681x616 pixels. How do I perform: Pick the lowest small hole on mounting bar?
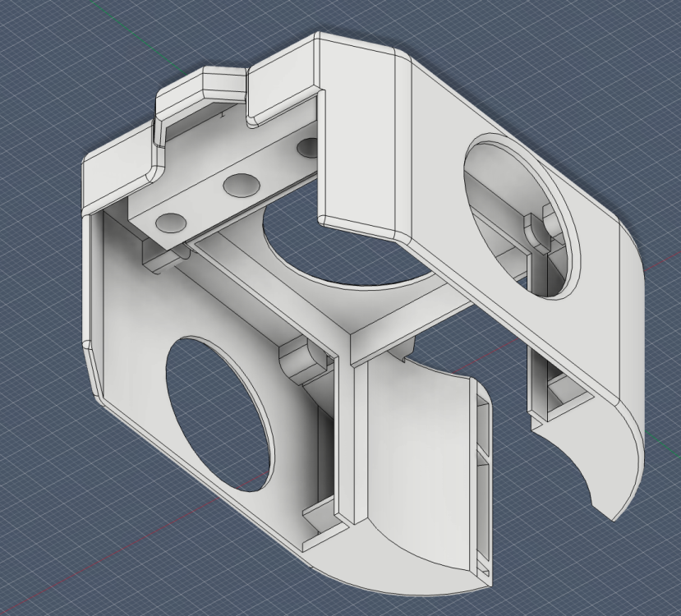tap(171, 223)
